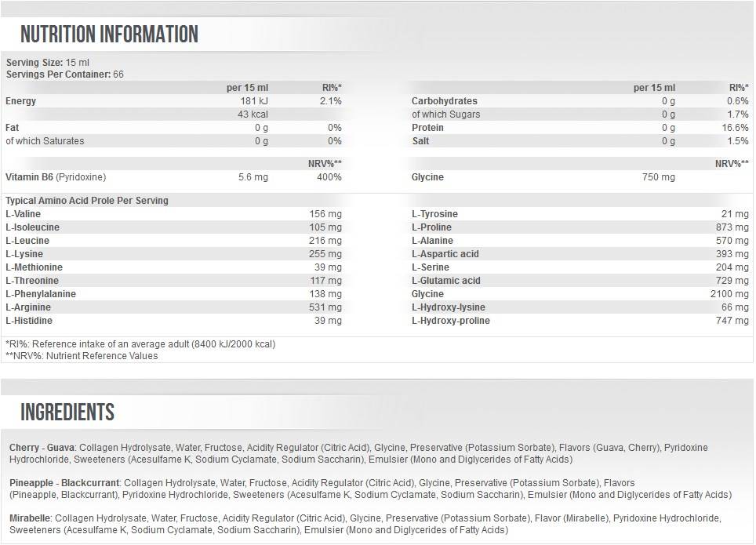Select the Serving Size 15 ml text
The width and height of the screenshot is (756, 545).
point(48,62)
